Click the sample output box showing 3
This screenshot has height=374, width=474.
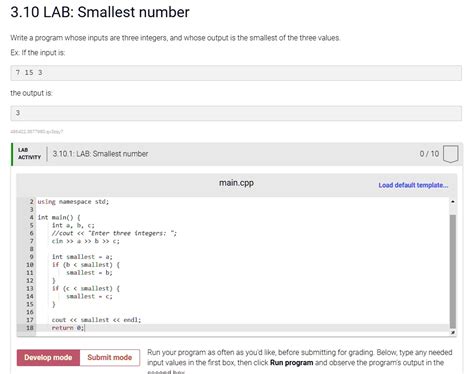[236, 113]
